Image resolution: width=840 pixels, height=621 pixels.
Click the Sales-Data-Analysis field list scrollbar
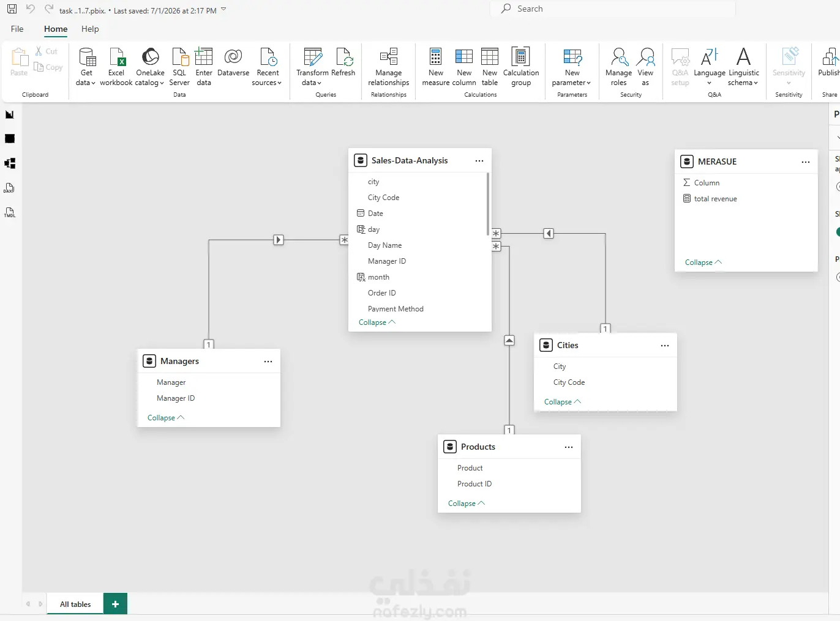488,203
